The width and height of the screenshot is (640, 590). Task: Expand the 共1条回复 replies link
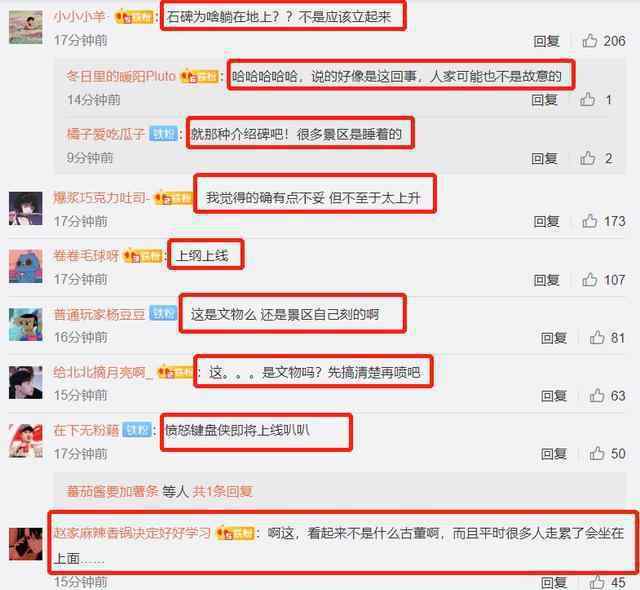(x=222, y=491)
